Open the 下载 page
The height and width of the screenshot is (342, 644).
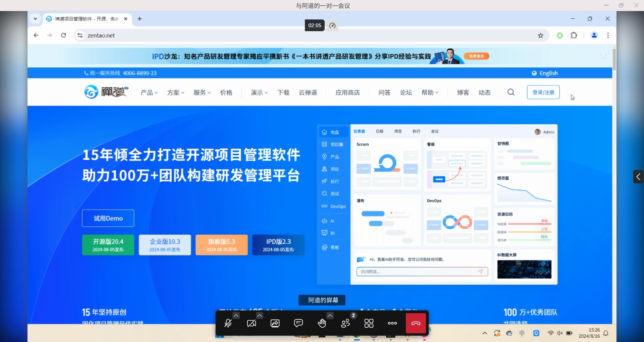pyautogui.click(x=283, y=93)
